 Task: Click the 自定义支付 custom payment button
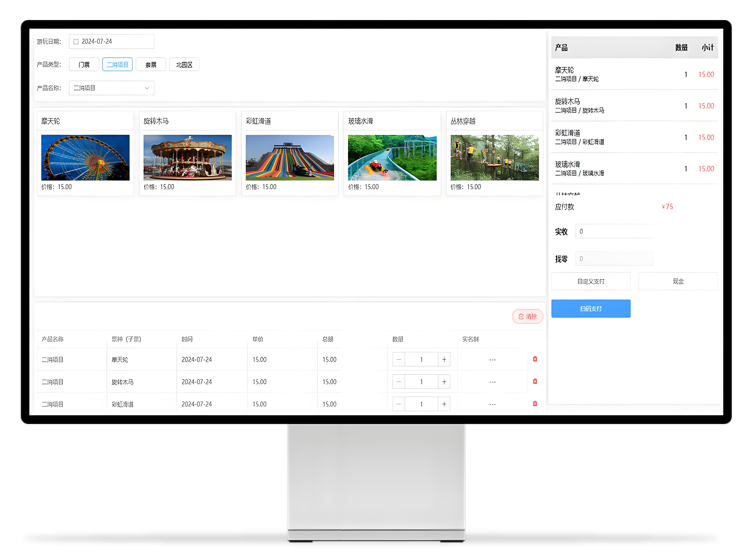[x=591, y=281]
